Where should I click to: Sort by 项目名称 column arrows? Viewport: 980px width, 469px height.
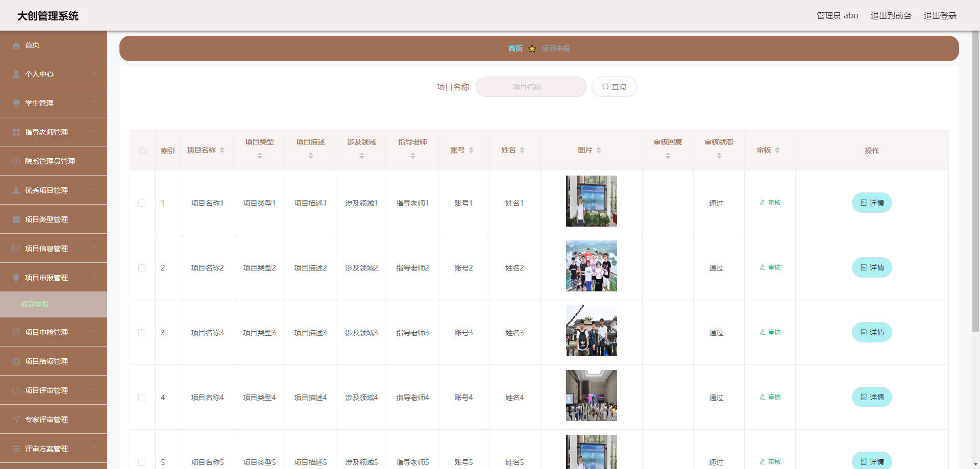click(x=222, y=151)
